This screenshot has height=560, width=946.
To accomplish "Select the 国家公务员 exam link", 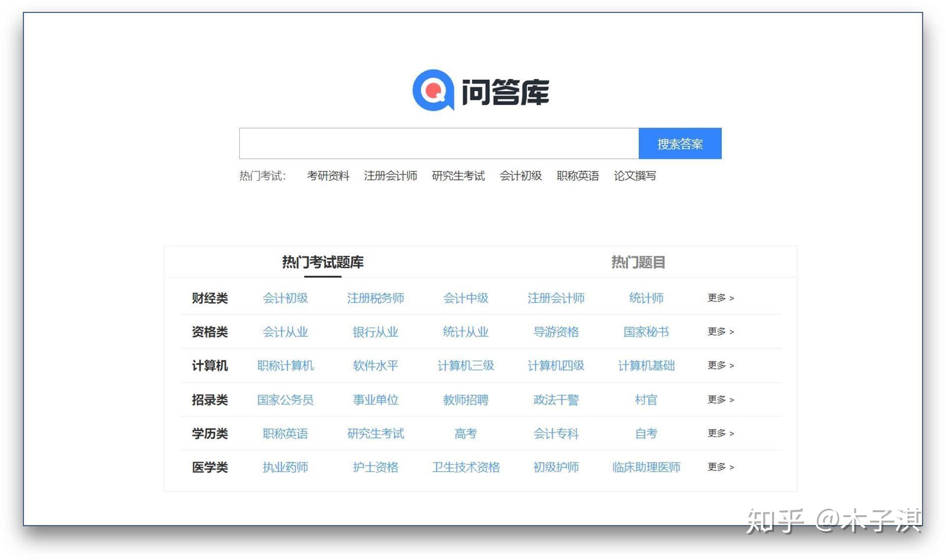I will point(285,399).
